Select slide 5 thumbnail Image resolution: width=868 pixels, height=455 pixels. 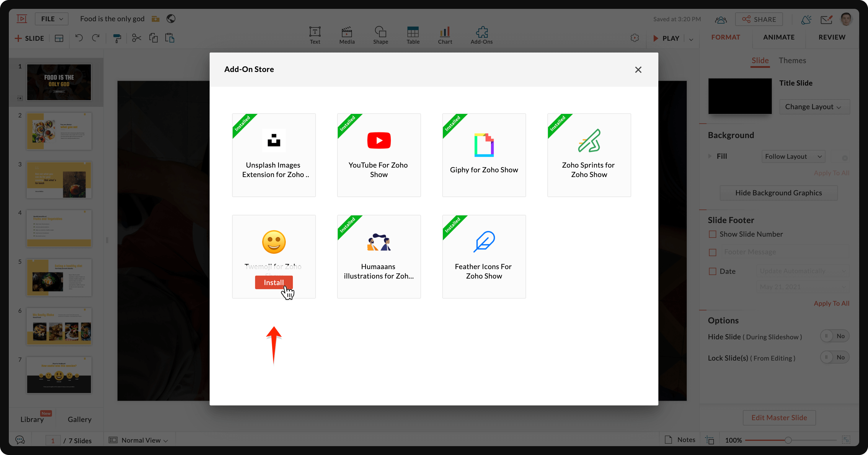(59, 278)
